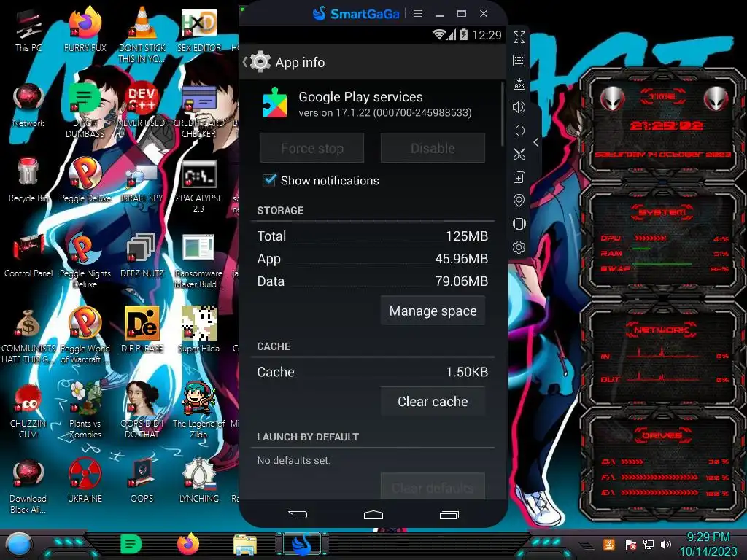Click the Manage space button

pos(433,311)
